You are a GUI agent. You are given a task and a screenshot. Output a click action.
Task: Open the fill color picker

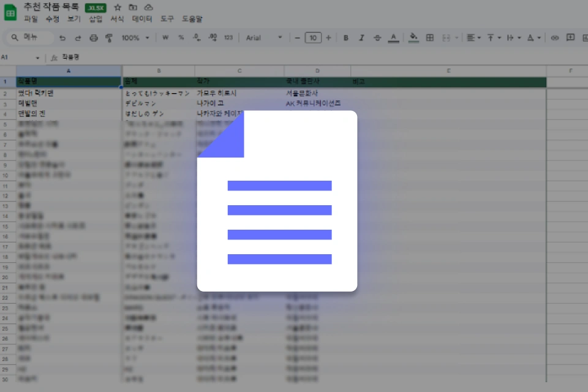[413, 38]
